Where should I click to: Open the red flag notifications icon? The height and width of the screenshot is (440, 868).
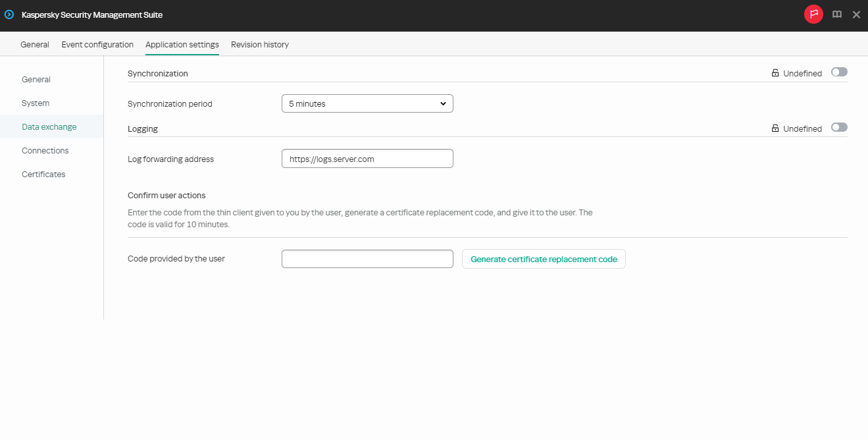coord(813,14)
